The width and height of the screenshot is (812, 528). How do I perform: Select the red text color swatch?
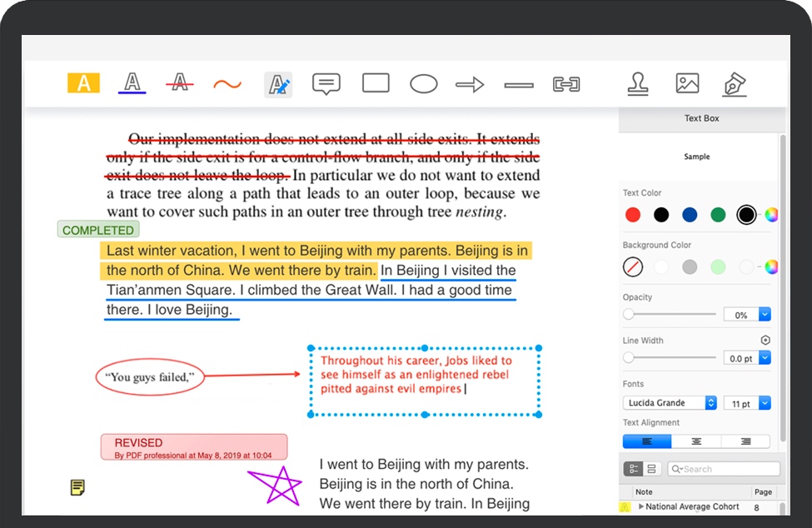click(632, 214)
